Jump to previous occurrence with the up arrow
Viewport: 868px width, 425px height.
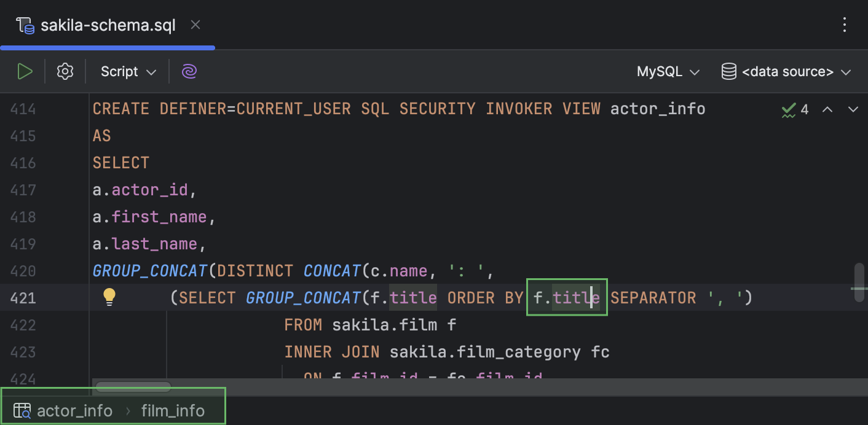827,109
